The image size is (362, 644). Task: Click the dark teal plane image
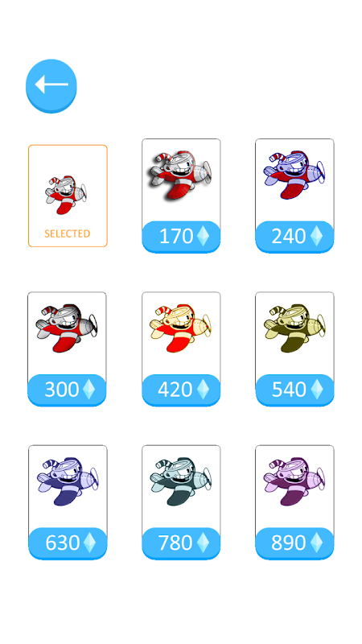180,481
